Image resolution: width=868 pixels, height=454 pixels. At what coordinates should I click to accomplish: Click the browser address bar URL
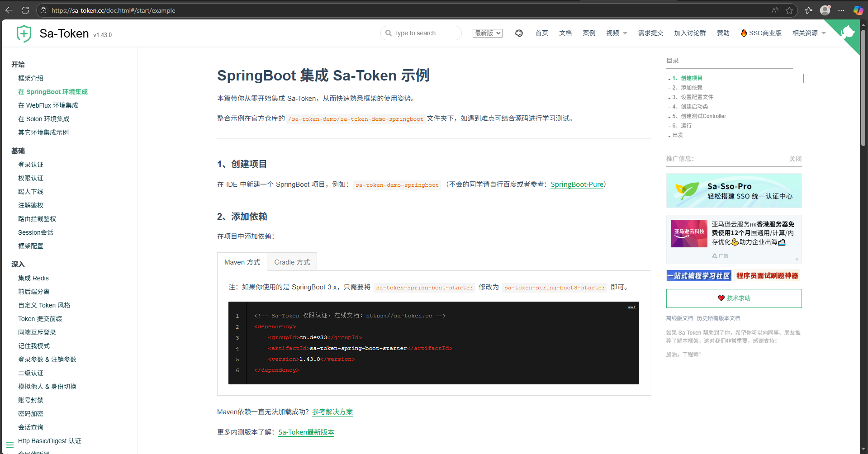(x=113, y=10)
